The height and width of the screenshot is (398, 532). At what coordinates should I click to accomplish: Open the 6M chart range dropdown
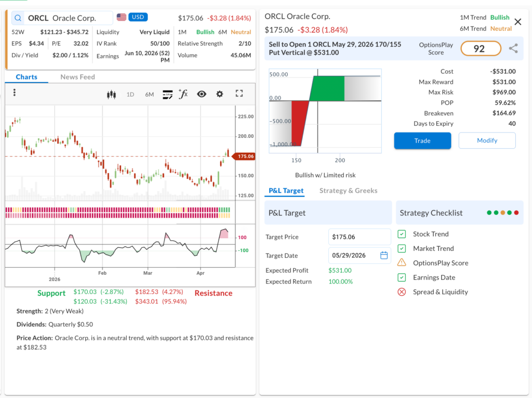149,94
